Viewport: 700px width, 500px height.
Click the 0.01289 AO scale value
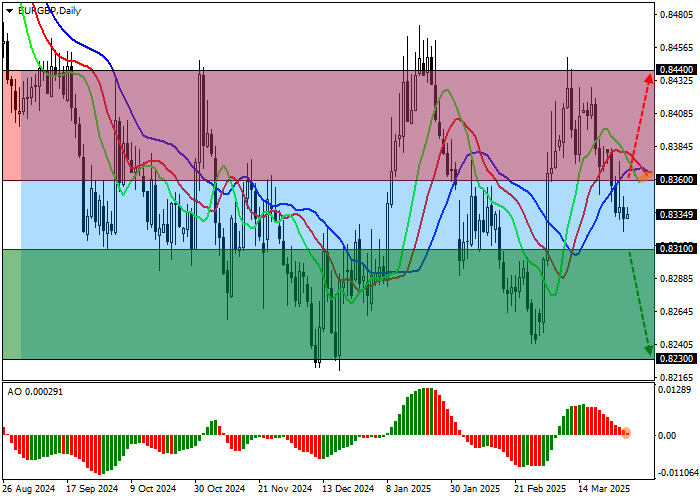point(677,391)
